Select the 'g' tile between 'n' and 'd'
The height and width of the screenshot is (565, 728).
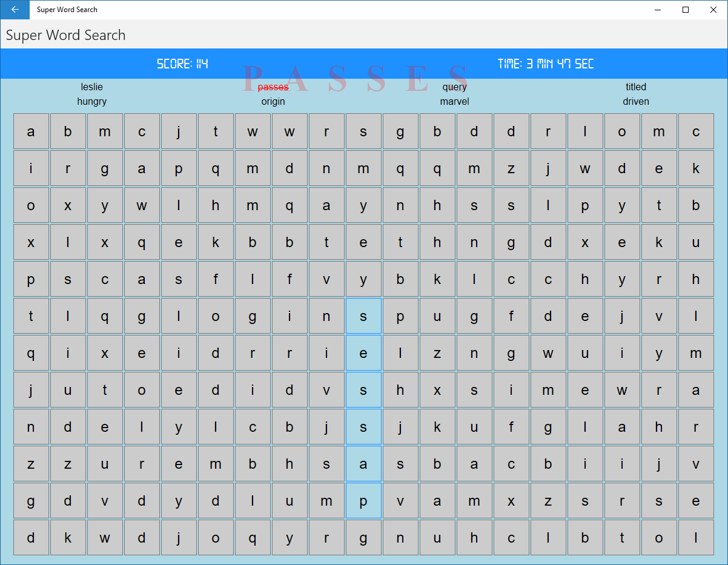tap(511, 242)
